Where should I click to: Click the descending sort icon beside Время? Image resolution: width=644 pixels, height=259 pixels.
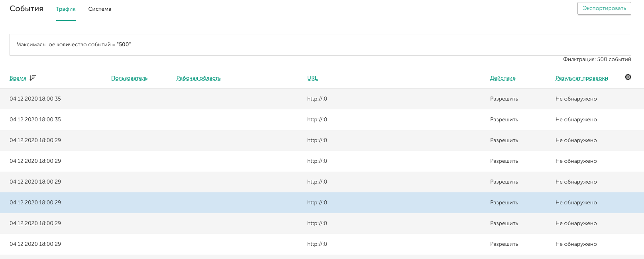coord(33,78)
